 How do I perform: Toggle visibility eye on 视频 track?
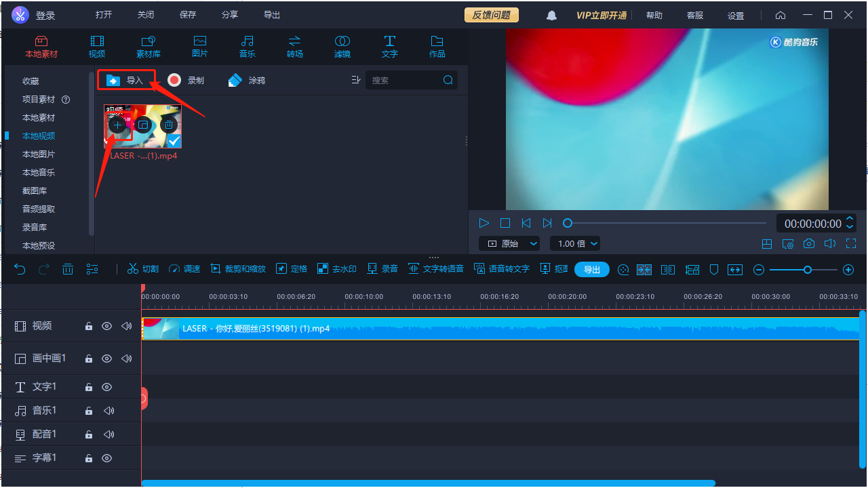point(106,326)
